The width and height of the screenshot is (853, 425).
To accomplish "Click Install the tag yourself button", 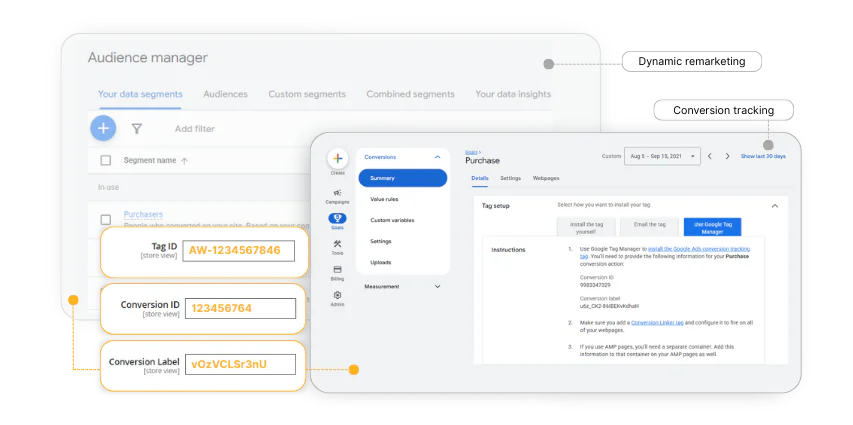I will click(586, 227).
